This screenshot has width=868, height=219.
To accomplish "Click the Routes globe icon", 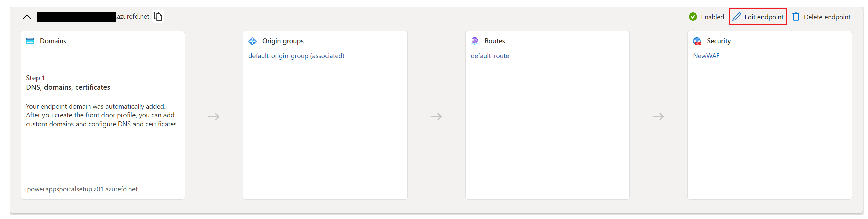I will (474, 41).
